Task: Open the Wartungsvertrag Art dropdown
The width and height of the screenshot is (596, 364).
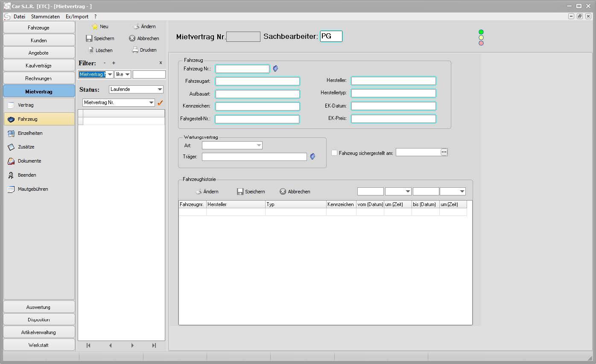Action: pyautogui.click(x=259, y=146)
